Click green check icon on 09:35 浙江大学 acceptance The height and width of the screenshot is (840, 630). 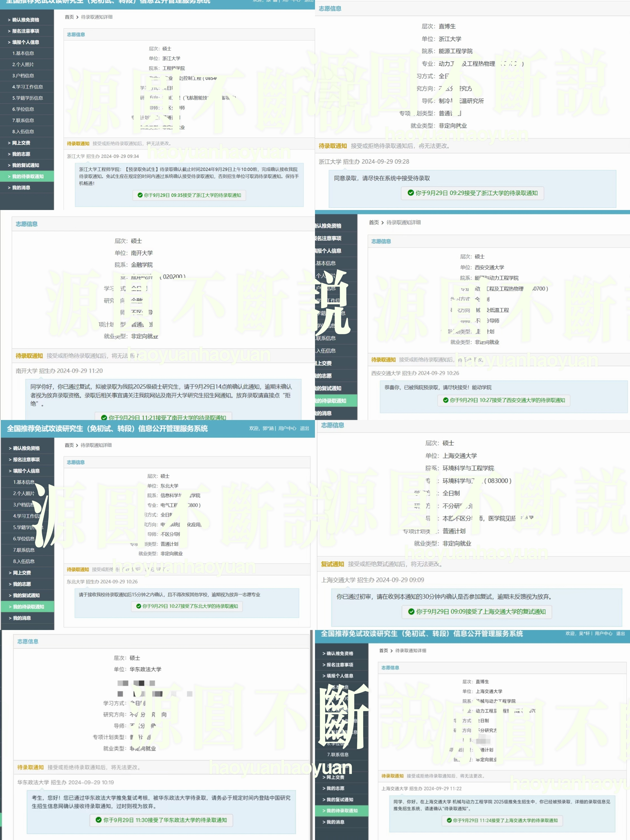point(140,195)
